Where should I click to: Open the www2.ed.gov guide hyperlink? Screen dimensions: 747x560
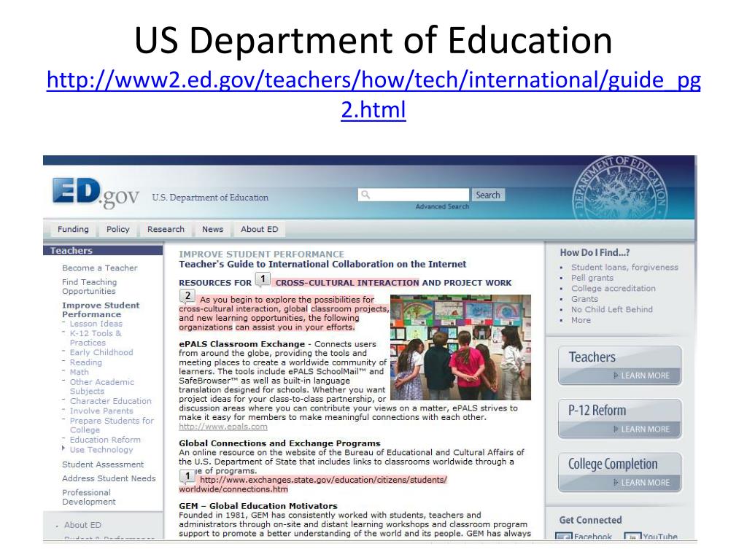373,94
